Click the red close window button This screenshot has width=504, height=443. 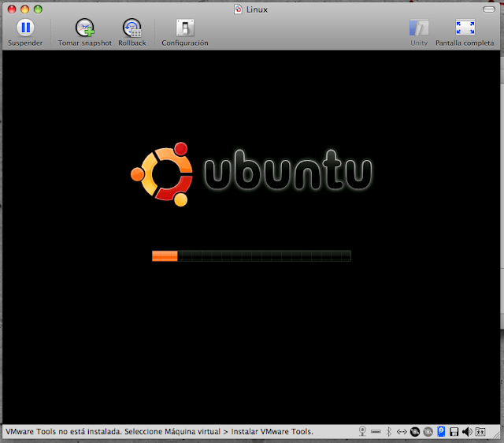click(x=12, y=9)
